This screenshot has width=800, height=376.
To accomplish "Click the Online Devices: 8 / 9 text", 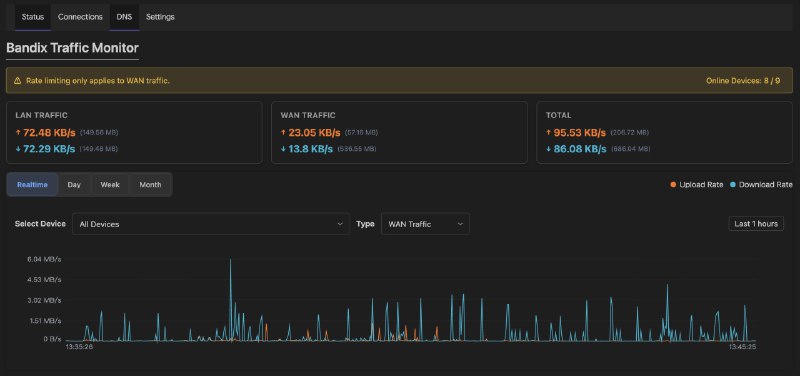I will (x=743, y=81).
